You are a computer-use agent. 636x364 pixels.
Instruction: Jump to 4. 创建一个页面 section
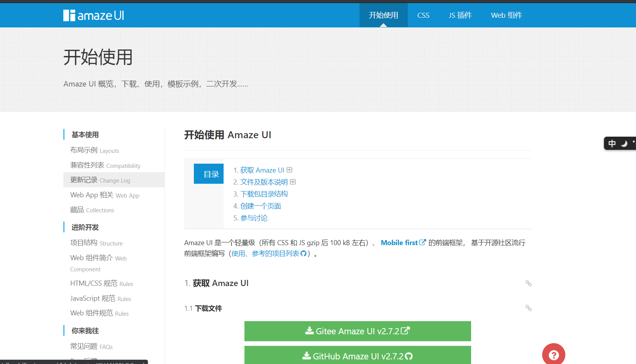pyautogui.click(x=261, y=206)
